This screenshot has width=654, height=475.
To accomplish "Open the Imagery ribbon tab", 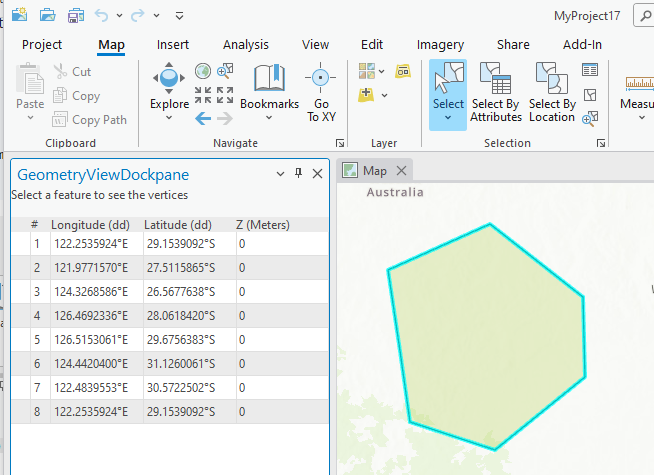I will (440, 44).
